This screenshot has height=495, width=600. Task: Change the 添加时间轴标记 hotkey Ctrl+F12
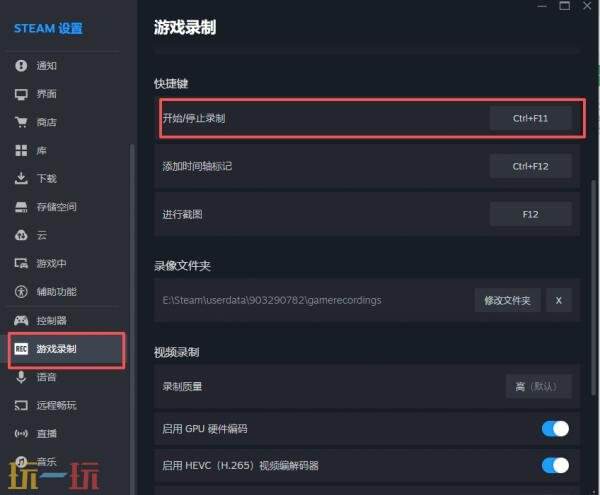(530, 166)
